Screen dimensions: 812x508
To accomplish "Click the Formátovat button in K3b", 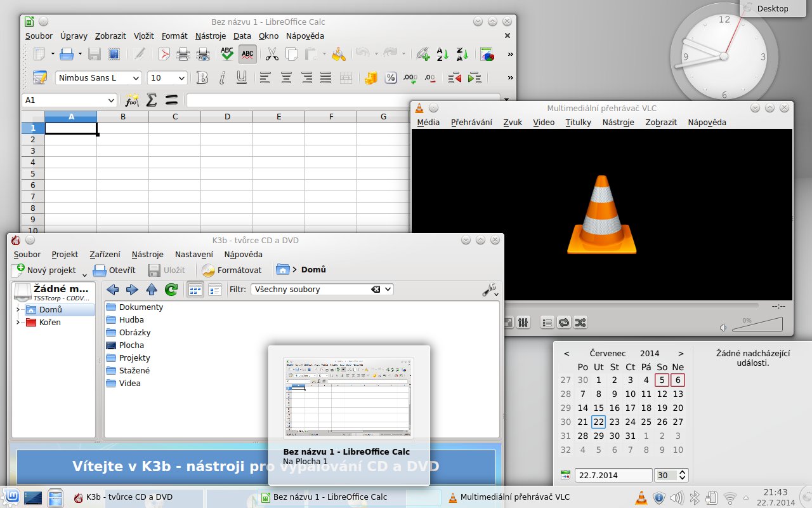I will (232, 270).
